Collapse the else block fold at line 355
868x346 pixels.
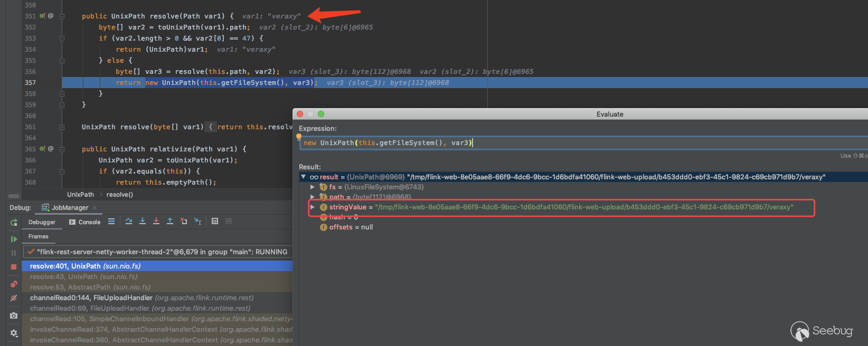[x=62, y=61]
